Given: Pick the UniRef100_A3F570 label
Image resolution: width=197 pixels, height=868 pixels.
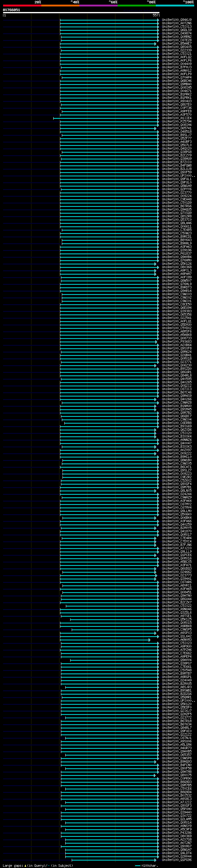Looking at the screenshot, I should click(177, 115).
